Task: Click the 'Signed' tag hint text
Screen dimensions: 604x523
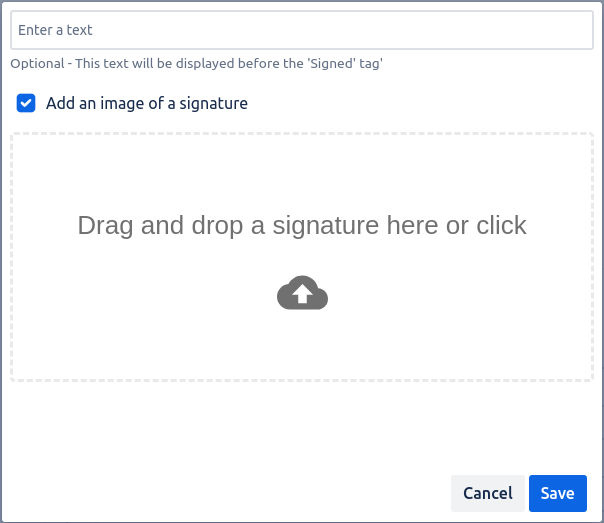Action: (x=333, y=64)
